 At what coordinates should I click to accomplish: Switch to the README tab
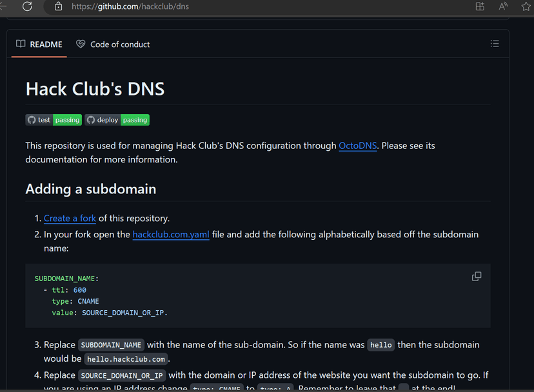click(x=39, y=44)
